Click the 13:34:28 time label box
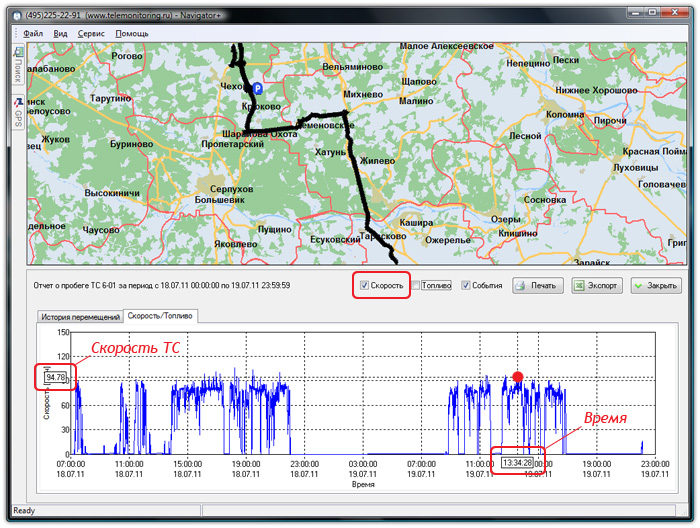This screenshot has width=700, height=528. click(x=517, y=463)
